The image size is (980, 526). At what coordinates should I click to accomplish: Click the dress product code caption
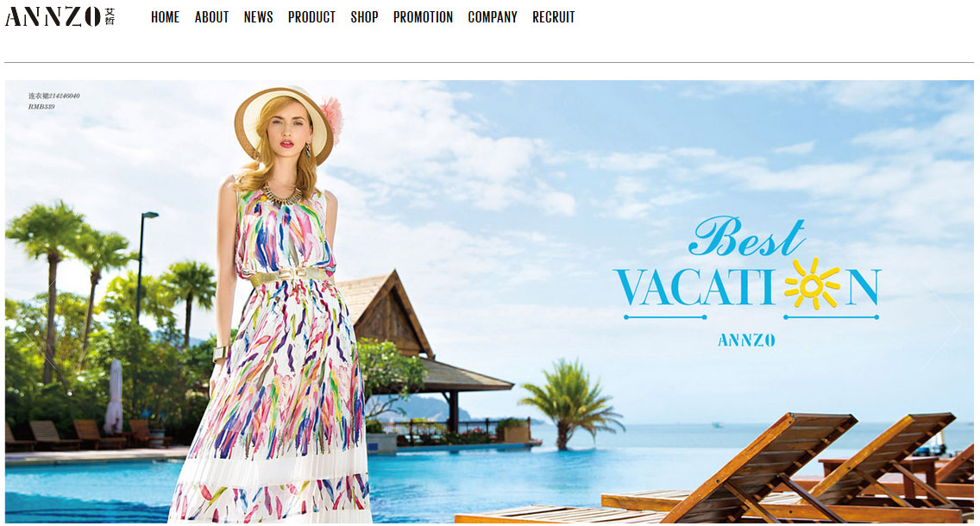(53, 96)
